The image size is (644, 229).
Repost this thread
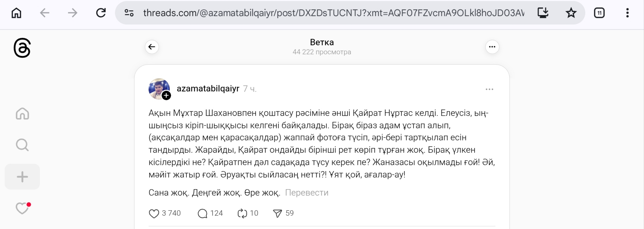tap(242, 213)
